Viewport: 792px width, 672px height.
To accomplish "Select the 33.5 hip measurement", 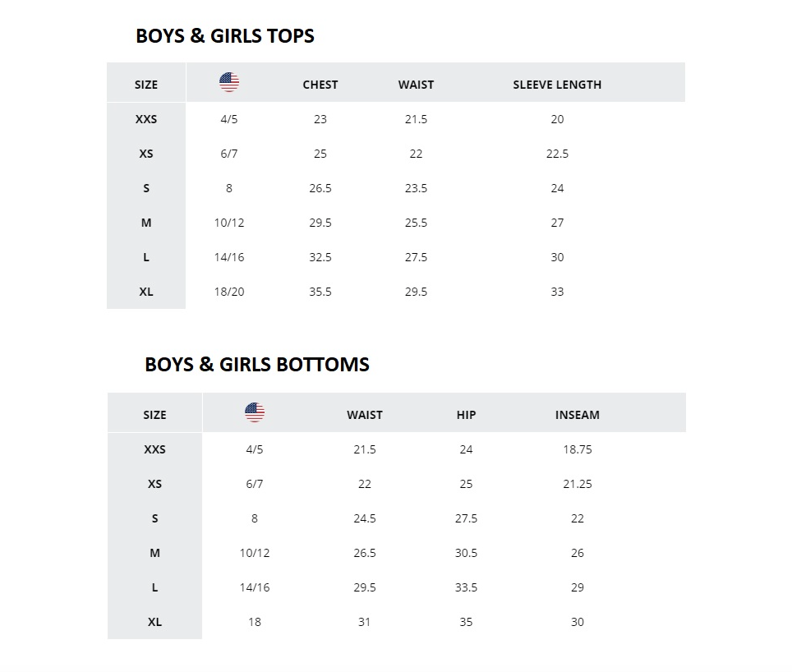I will (466, 587).
